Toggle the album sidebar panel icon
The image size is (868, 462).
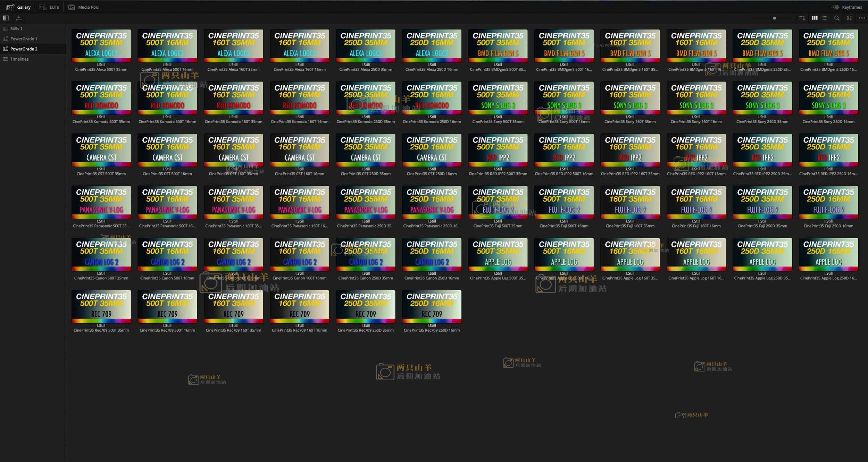tap(6, 18)
